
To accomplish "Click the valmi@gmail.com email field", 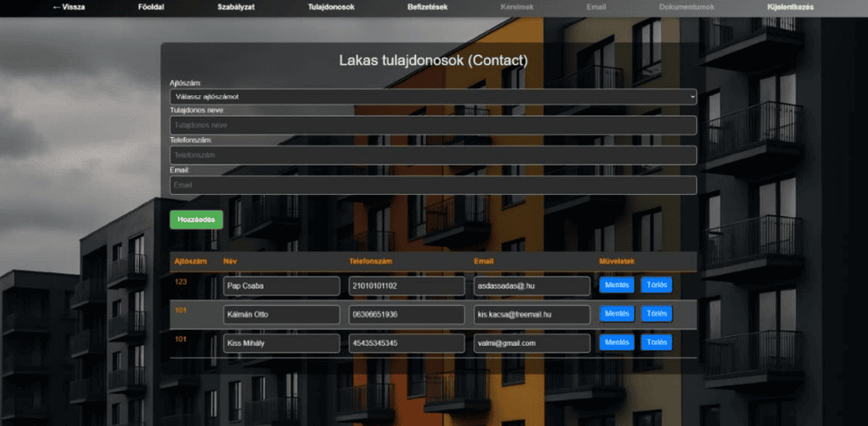I will (x=532, y=343).
